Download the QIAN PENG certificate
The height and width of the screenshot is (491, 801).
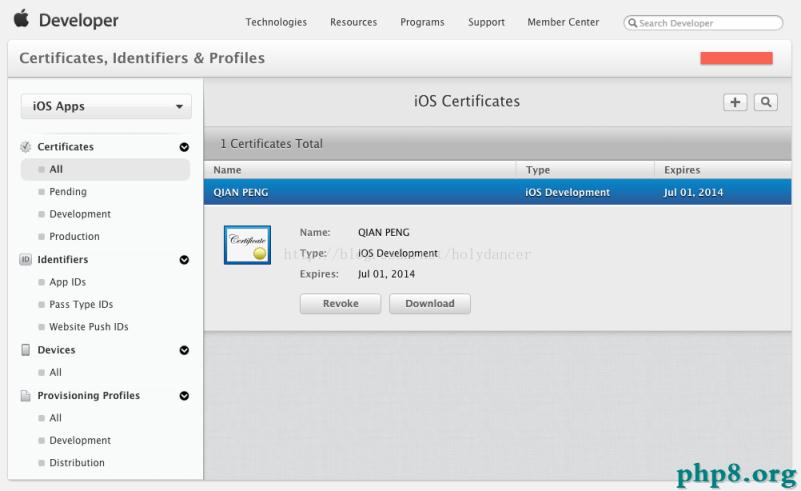pos(430,303)
